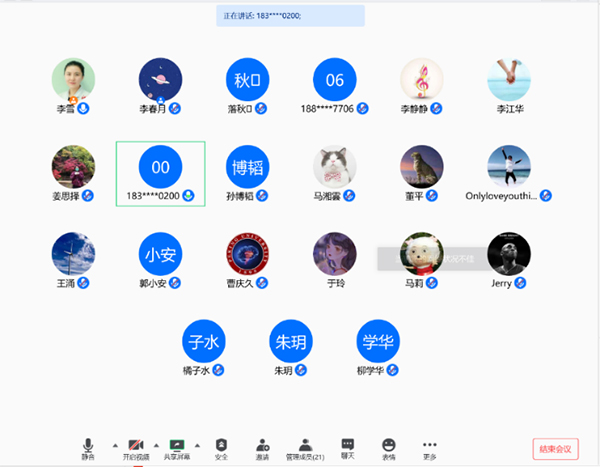Click the mic icon beside Jerry

click(x=521, y=283)
